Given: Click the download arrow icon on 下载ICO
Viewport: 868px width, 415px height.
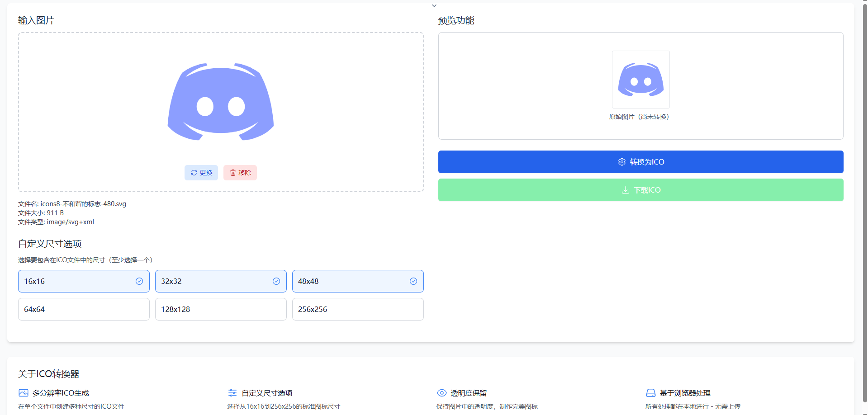Looking at the screenshot, I should click(625, 190).
